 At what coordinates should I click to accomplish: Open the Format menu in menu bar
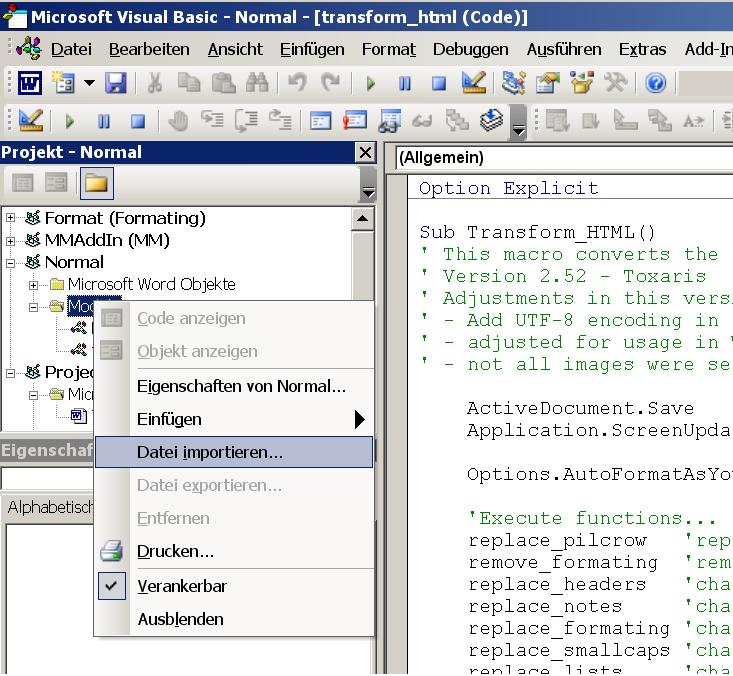[389, 49]
